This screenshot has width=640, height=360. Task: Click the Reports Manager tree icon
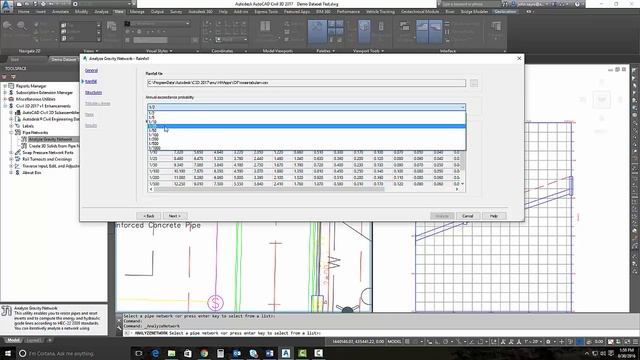(11, 86)
